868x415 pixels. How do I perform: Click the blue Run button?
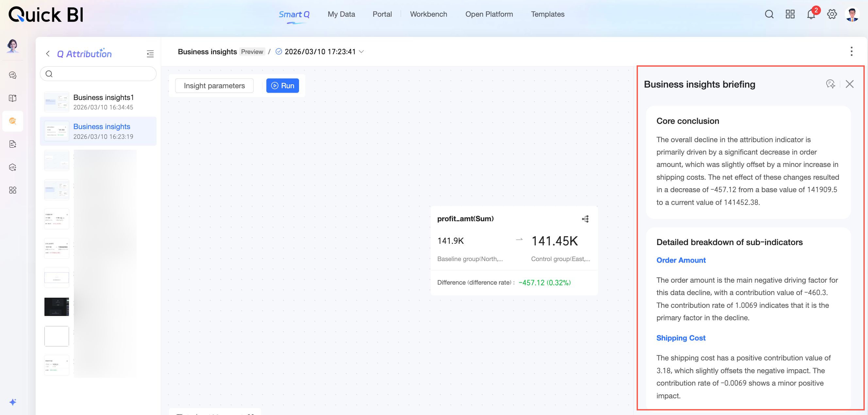point(282,86)
